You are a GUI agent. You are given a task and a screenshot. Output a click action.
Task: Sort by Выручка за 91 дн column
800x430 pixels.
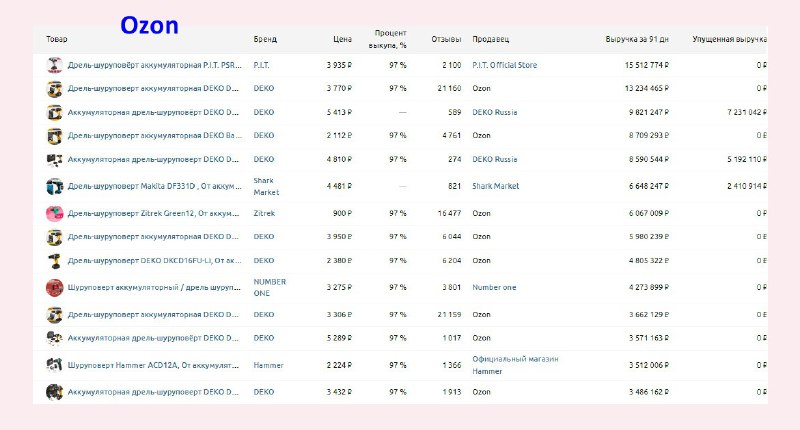pyautogui.click(x=637, y=39)
